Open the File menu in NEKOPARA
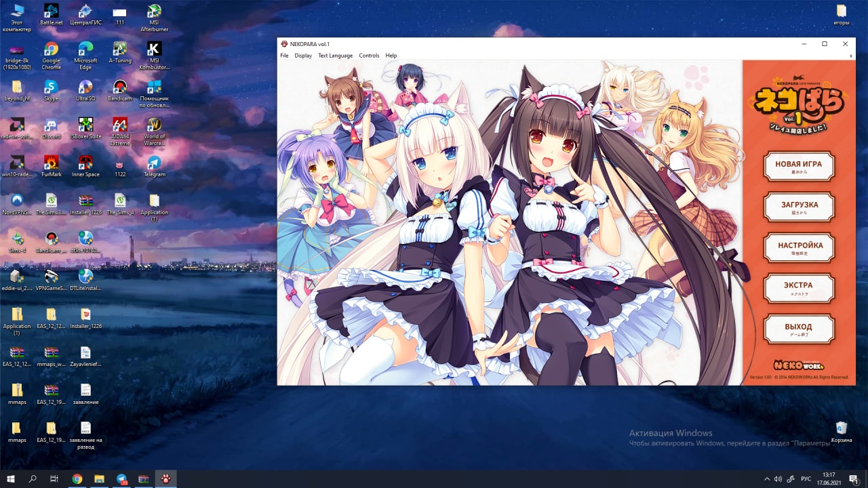Viewport: 868px width, 488px height. [285, 56]
